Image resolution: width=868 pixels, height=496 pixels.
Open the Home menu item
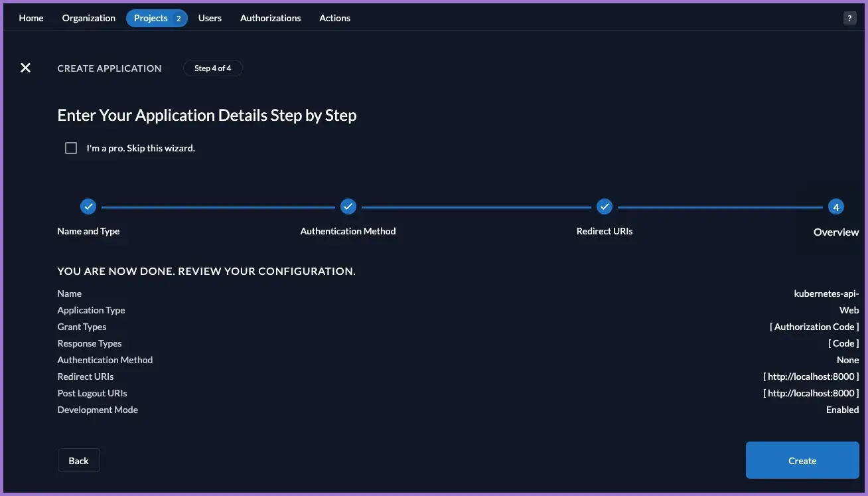(31, 18)
